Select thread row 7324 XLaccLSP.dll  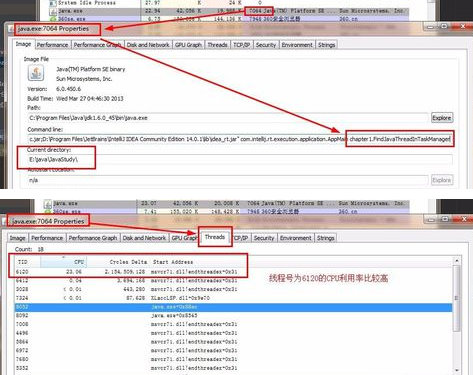pyautogui.click(x=233, y=298)
